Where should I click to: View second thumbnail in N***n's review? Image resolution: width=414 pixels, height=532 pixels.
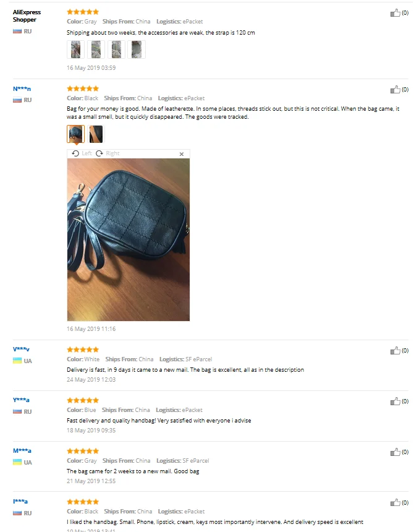pos(96,134)
